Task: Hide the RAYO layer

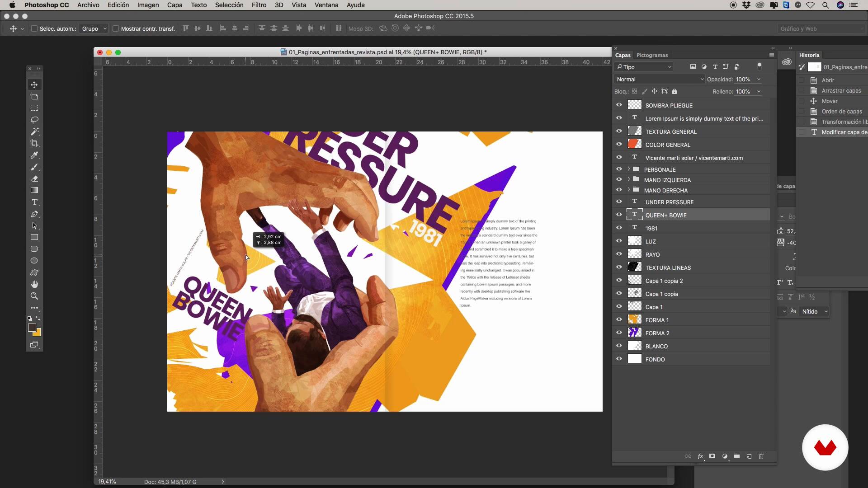Action: click(619, 254)
